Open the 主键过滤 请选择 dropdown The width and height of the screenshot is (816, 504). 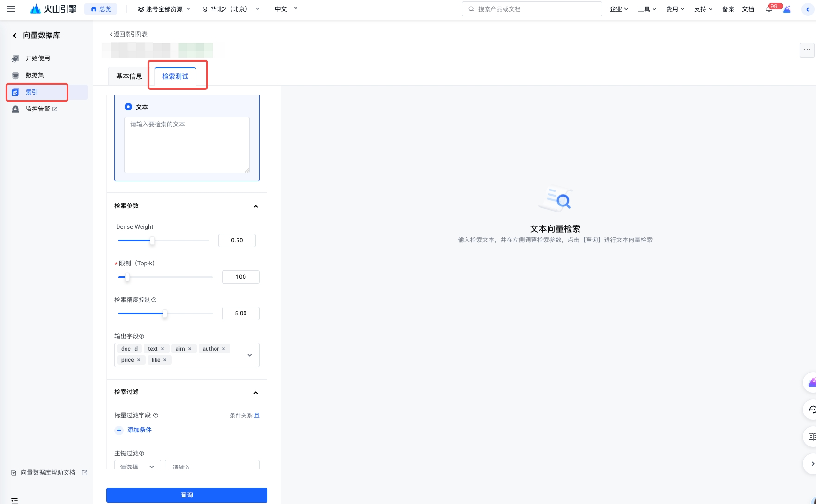pyautogui.click(x=138, y=465)
